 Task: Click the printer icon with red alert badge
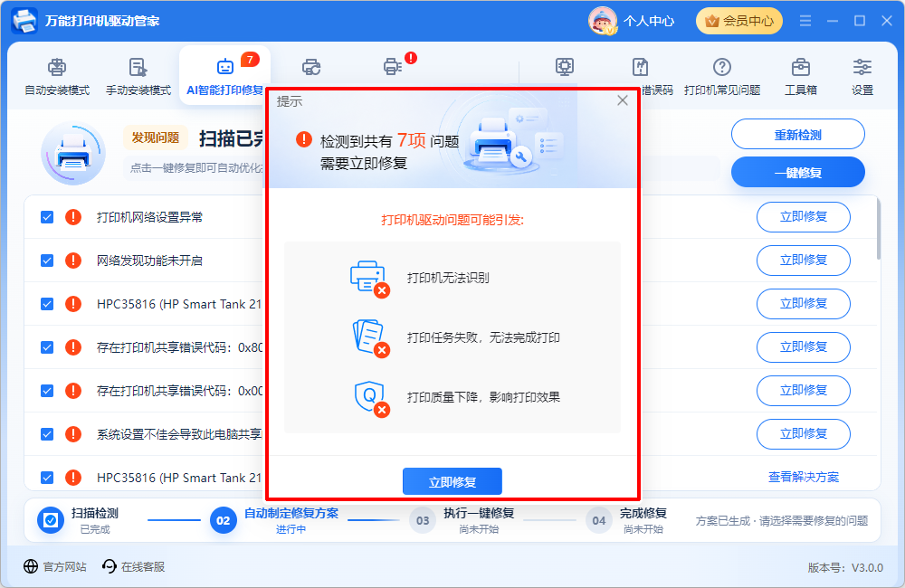tap(393, 66)
